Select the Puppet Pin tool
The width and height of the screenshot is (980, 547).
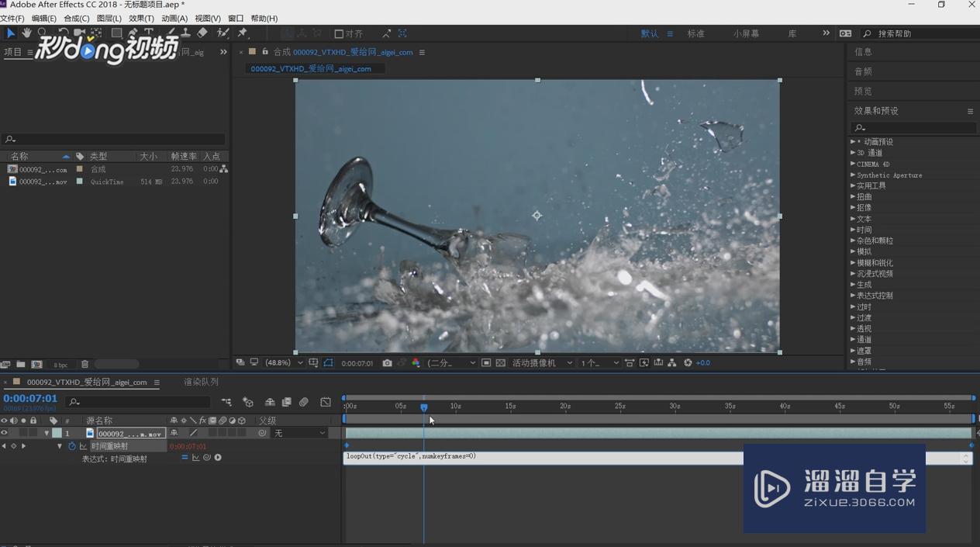(x=243, y=33)
